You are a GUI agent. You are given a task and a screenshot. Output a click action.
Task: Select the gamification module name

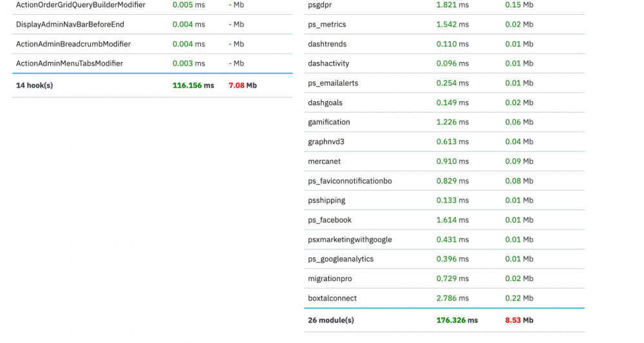pos(329,122)
